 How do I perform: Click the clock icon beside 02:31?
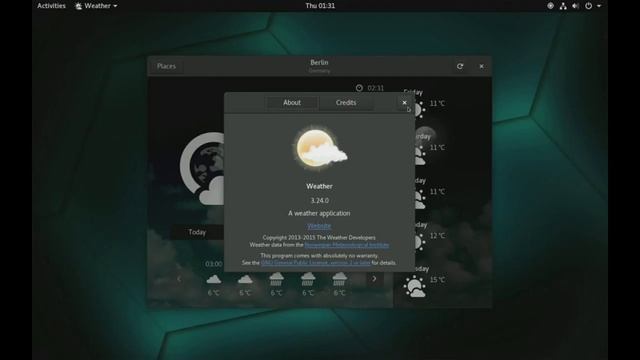coord(359,88)
